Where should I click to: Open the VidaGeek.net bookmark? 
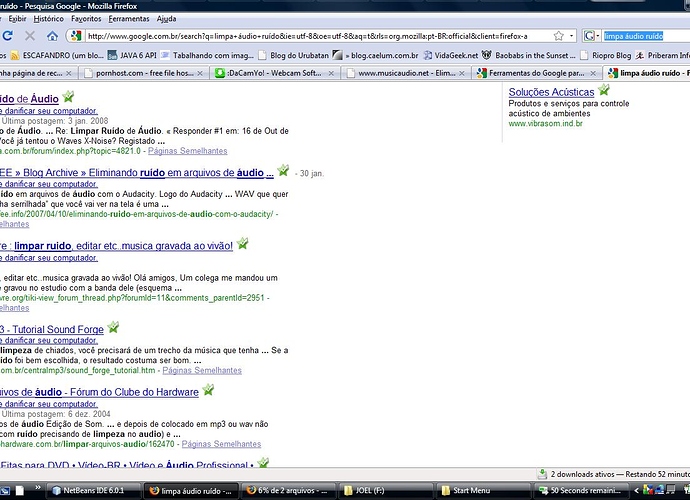(451, 55)
